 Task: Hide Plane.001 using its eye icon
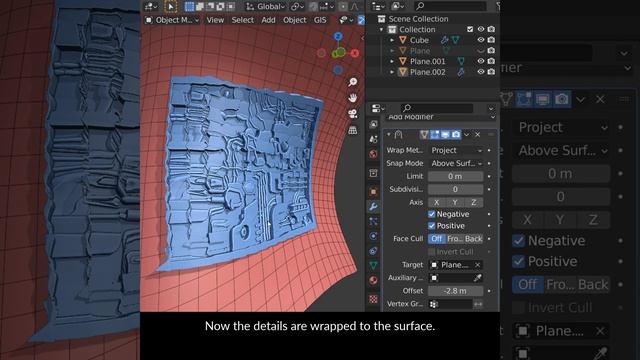point(481,61)
